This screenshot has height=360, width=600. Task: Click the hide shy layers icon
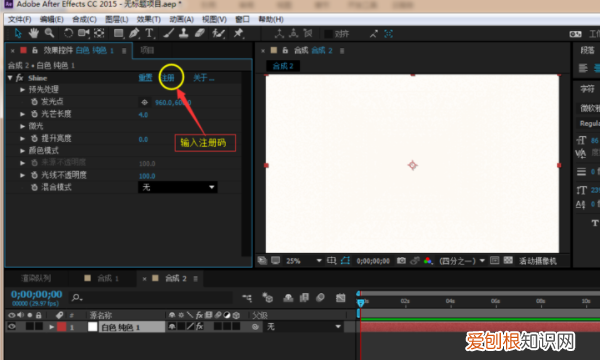[288, 298]
